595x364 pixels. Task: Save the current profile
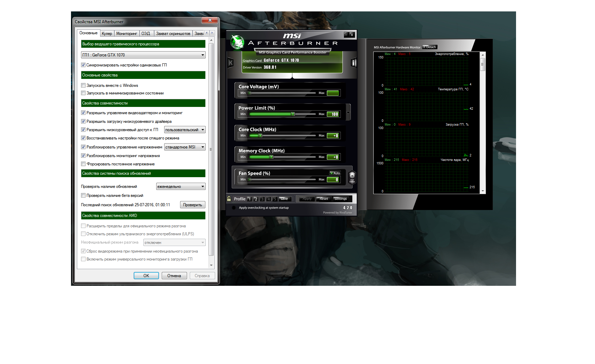click(x=284, y=199)
